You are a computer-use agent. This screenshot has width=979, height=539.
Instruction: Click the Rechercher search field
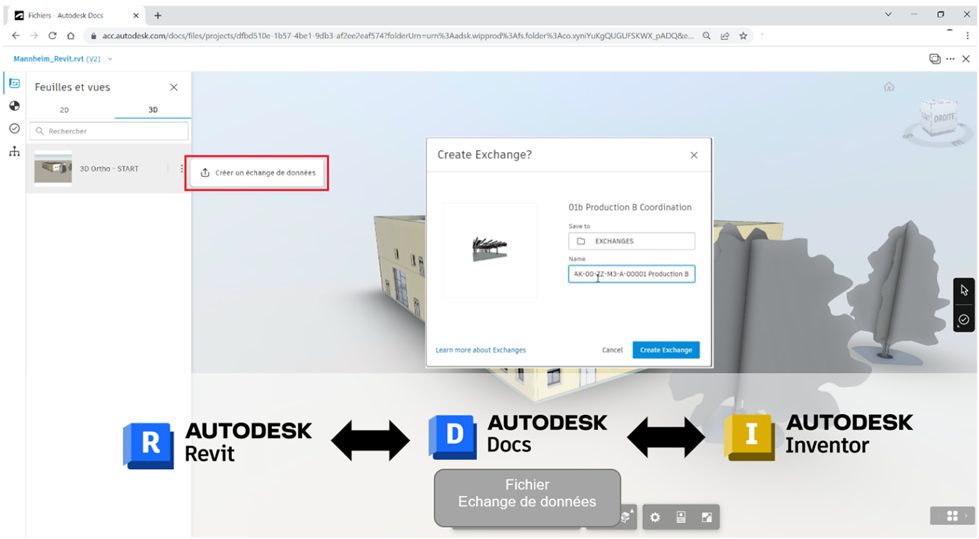click(109, 131)
